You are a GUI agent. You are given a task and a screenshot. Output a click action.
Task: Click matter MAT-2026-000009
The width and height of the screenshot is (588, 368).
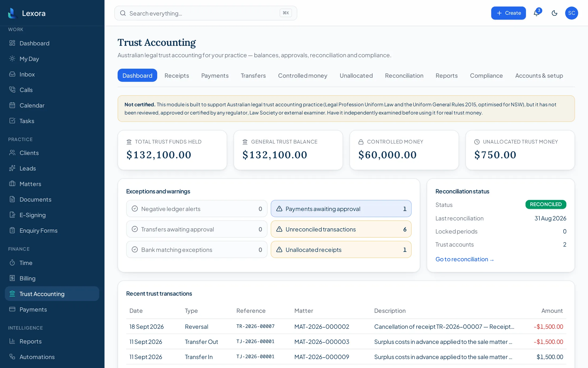pos(322,357)
